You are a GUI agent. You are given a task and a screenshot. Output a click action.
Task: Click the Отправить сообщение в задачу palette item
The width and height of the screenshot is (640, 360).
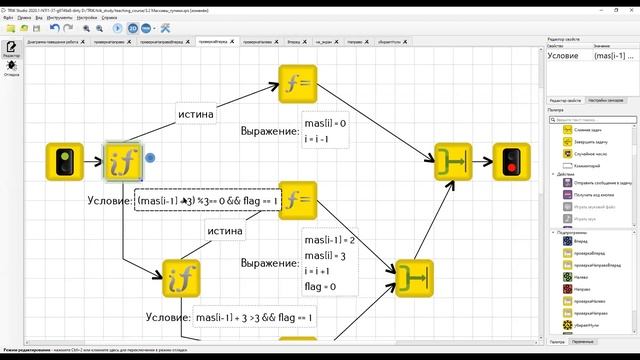tap(597, 183)
